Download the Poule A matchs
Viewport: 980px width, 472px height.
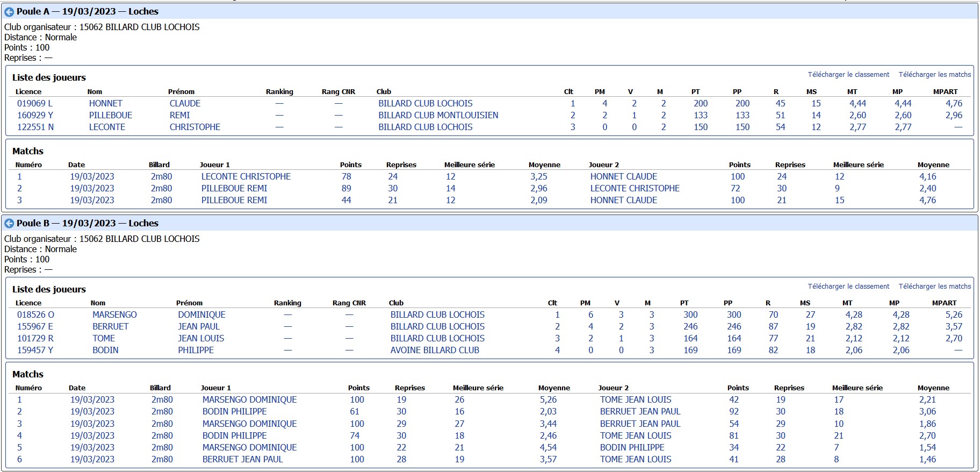(935, 75)
